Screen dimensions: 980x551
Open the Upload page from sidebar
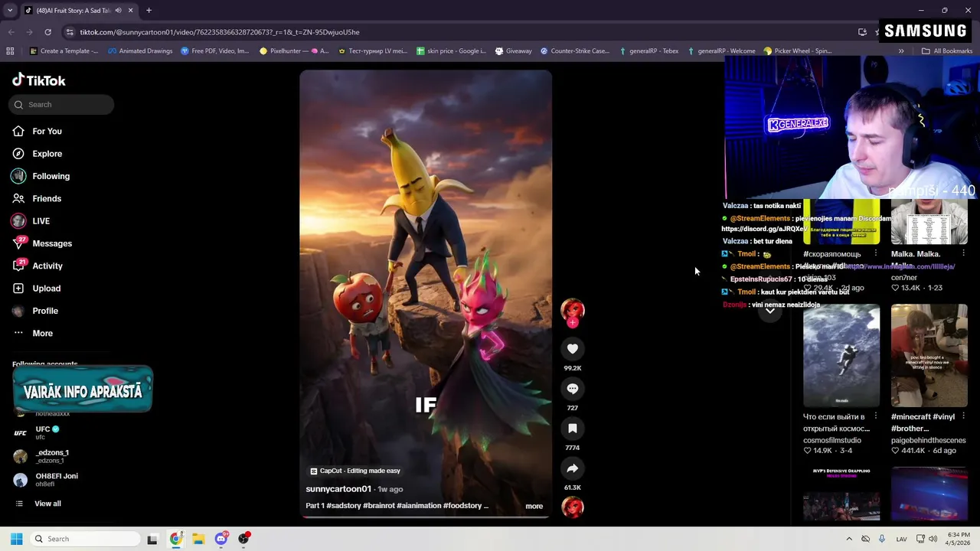pos(46,289)
